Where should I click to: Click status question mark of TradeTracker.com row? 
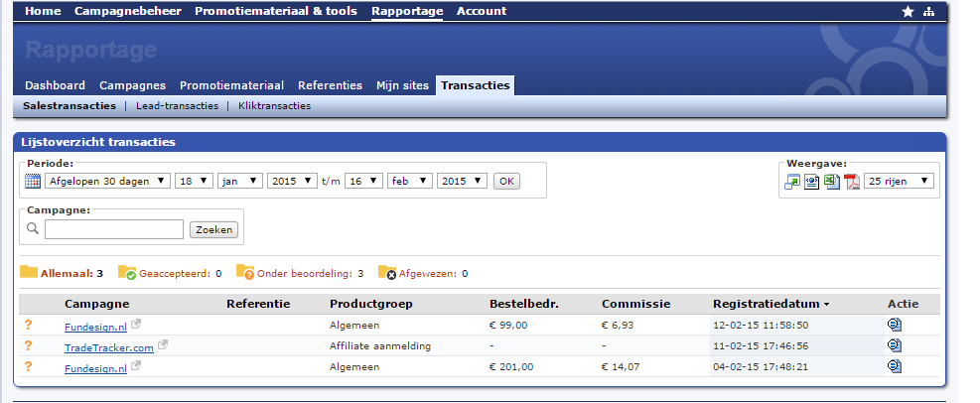[x=28, y=346]
